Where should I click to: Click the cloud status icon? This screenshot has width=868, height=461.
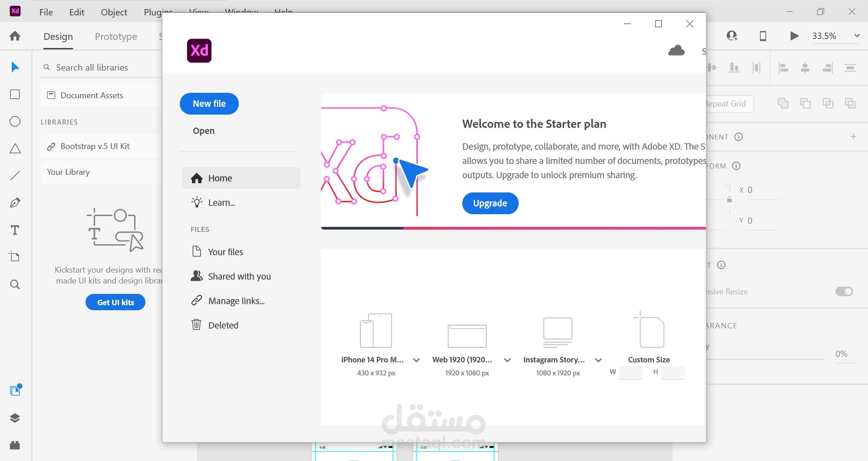pyautogui.click(x=676, y=50)
